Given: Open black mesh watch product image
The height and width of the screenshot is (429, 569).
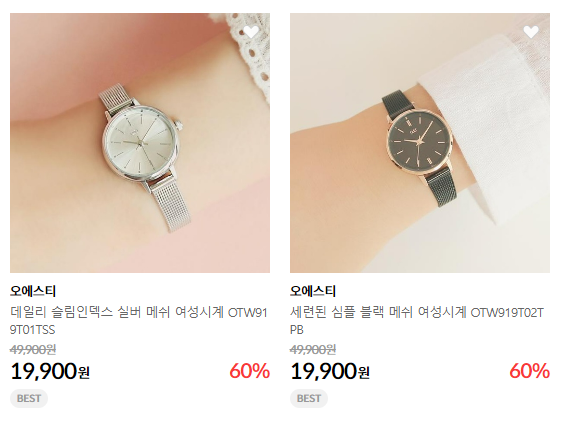Looking at the screenshot, I should (x=420, y=143).
